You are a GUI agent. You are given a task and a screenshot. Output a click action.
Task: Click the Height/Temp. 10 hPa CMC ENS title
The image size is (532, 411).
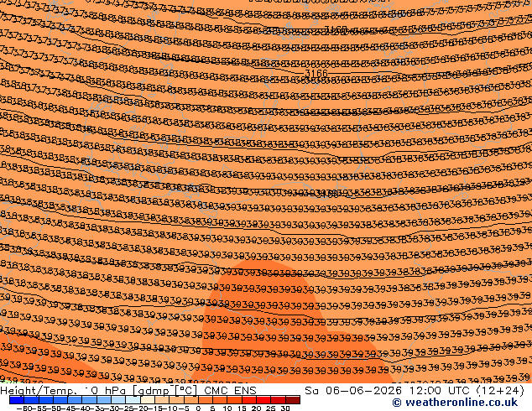pos(128,391)
